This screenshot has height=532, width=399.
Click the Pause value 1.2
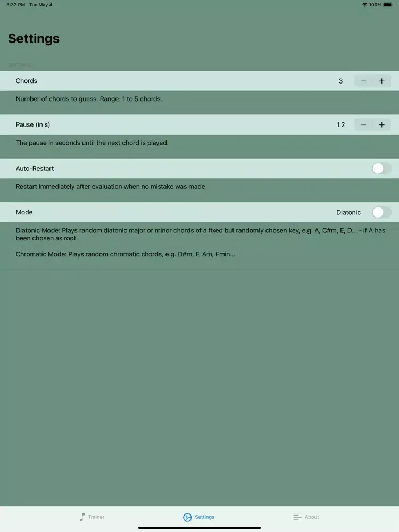click(340, 125)
